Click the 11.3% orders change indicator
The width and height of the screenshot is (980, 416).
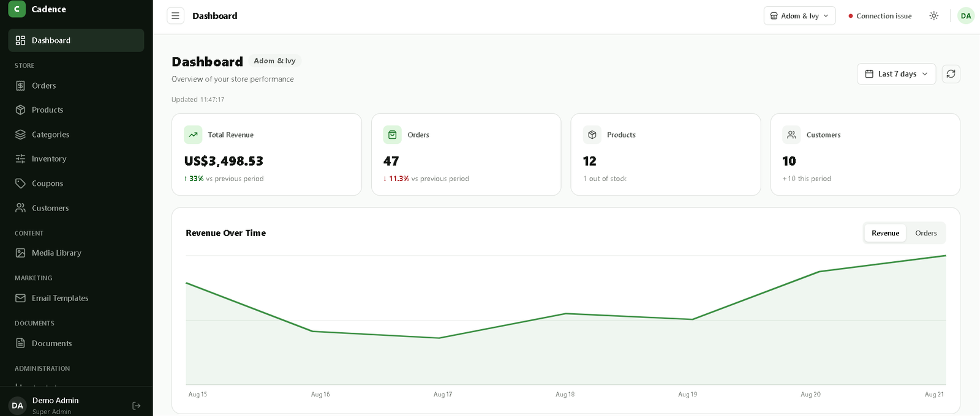pos(396,179)
